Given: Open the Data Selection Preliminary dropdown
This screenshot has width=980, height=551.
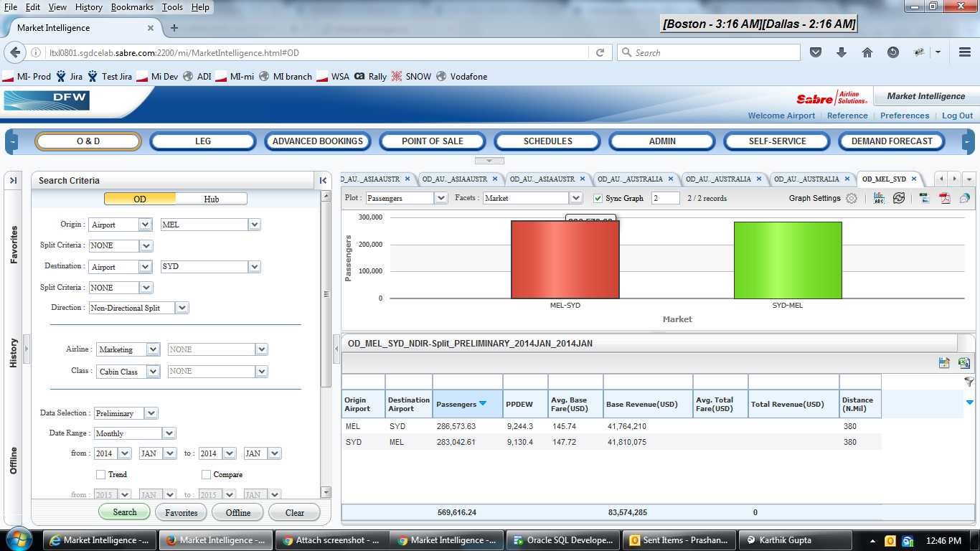Looking at the screenshot, I should coord(151,413).
